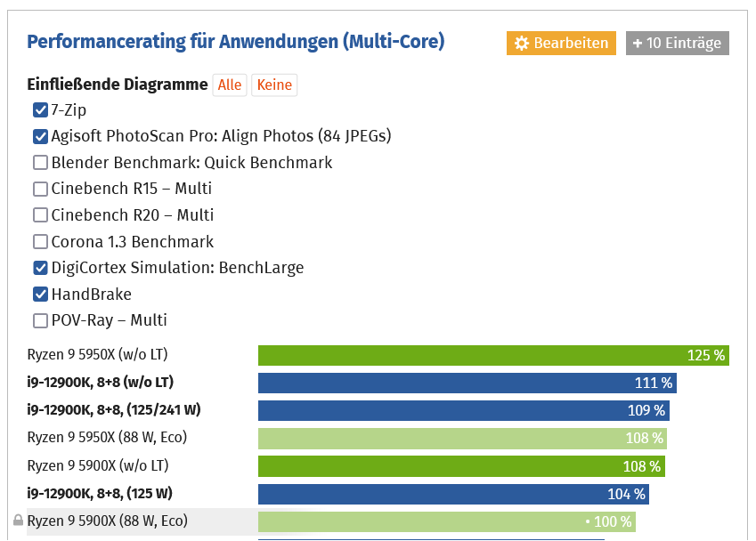Image resolution: width=756 pixels, height=541 pixels.
Task: Click the i9-12900K 8+8 (125 W) label
Action: pos(100,493)
